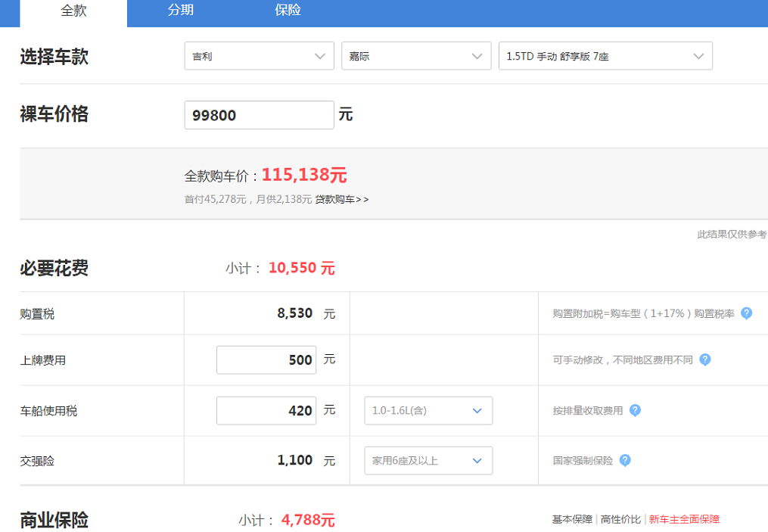
Task: Click the 上牌费用 input field showing 500
Action: [x=266, y=360]
